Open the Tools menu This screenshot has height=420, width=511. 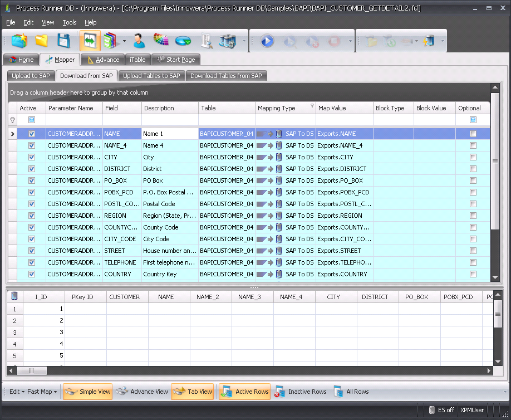click(70, 22)
